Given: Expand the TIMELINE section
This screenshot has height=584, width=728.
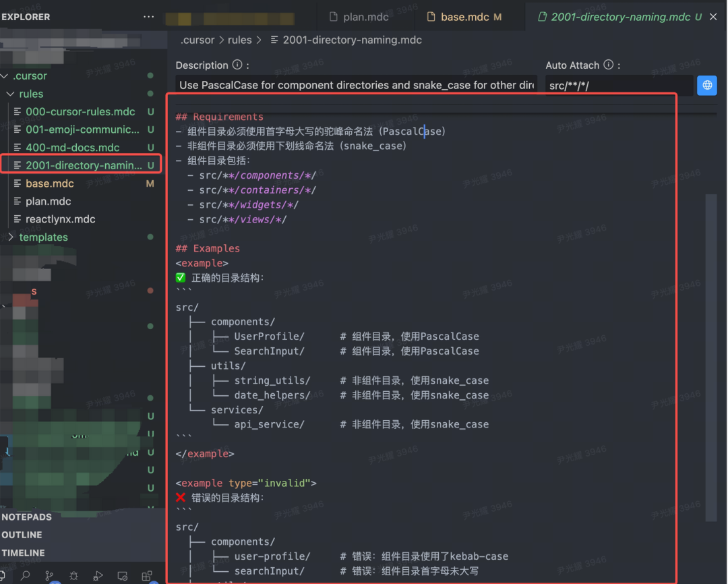Looking at the screenshot, I should point(23,553).
